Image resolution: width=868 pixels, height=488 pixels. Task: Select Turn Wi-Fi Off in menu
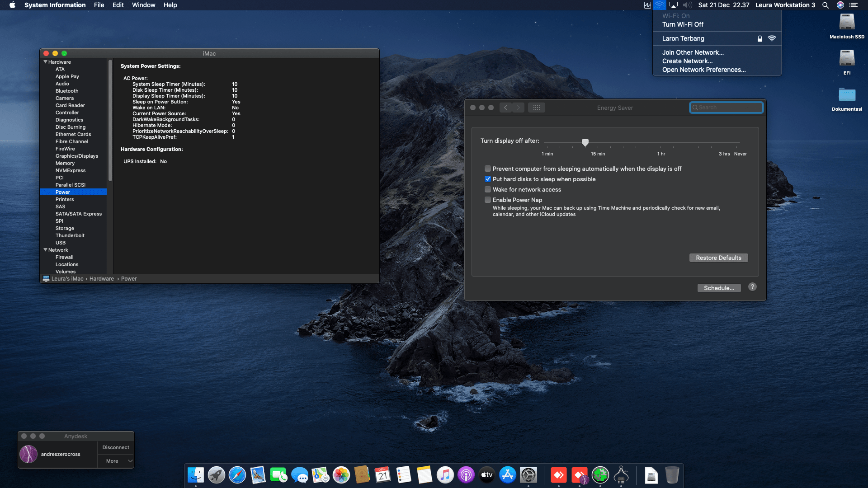coord(683,24)
